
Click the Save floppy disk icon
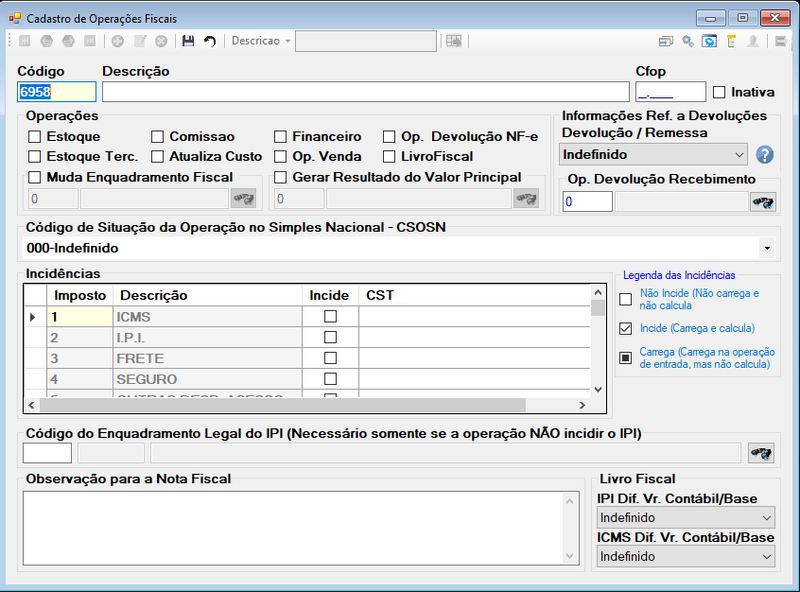coord(188,41)
